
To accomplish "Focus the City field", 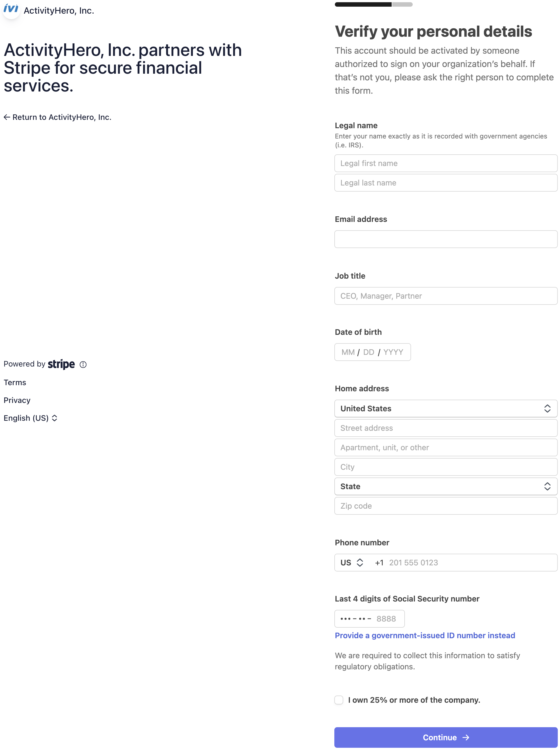I will (446, 467).
